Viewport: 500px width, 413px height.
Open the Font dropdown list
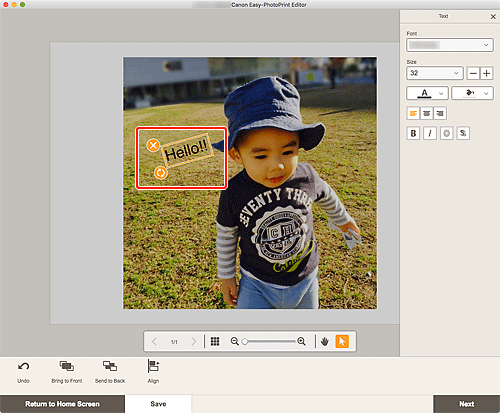tap(450, 45)
